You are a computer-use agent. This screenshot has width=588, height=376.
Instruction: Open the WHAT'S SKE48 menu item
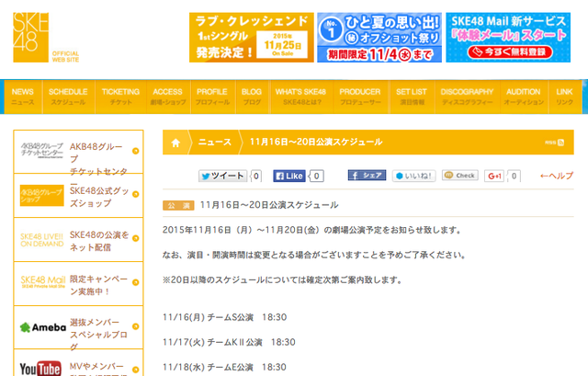[x=300, y=97]
